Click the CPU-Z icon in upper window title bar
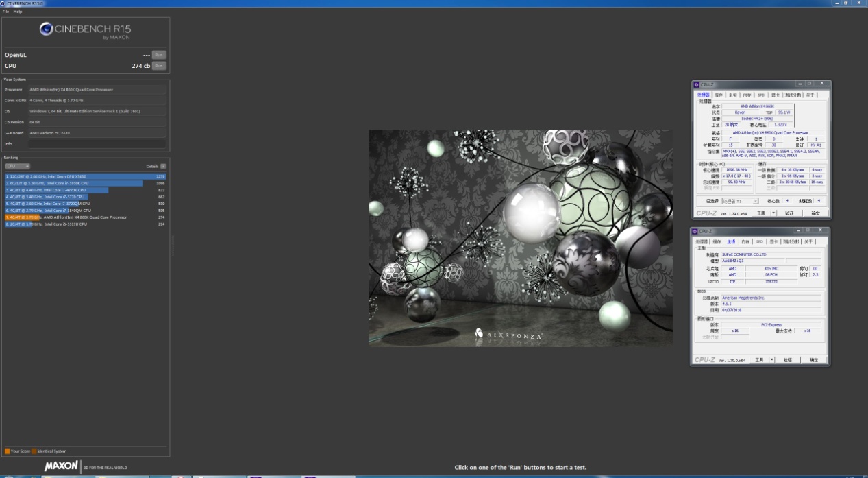Image resolution: width=868 pixels, height=478 pixels. point(696,85)
